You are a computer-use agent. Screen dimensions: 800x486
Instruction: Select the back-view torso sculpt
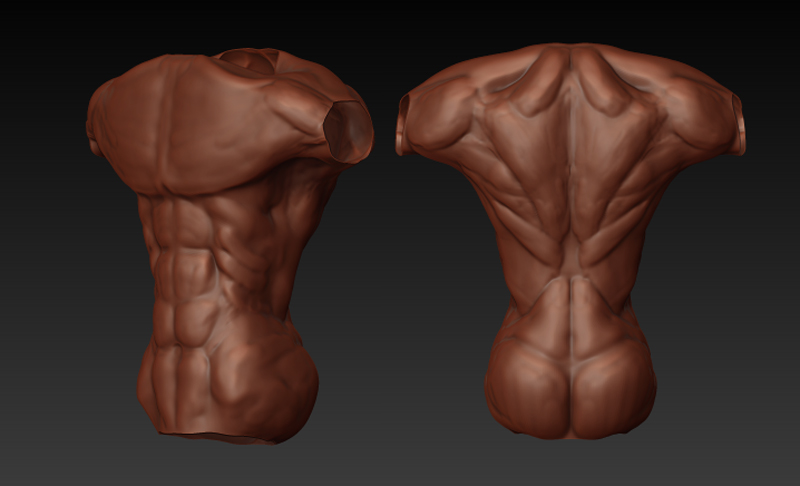click(570, 241)
